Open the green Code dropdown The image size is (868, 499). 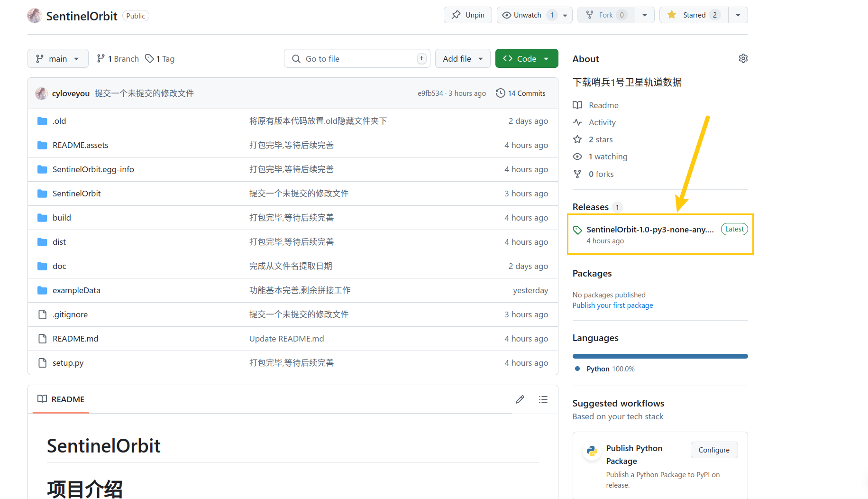[527, 58]
